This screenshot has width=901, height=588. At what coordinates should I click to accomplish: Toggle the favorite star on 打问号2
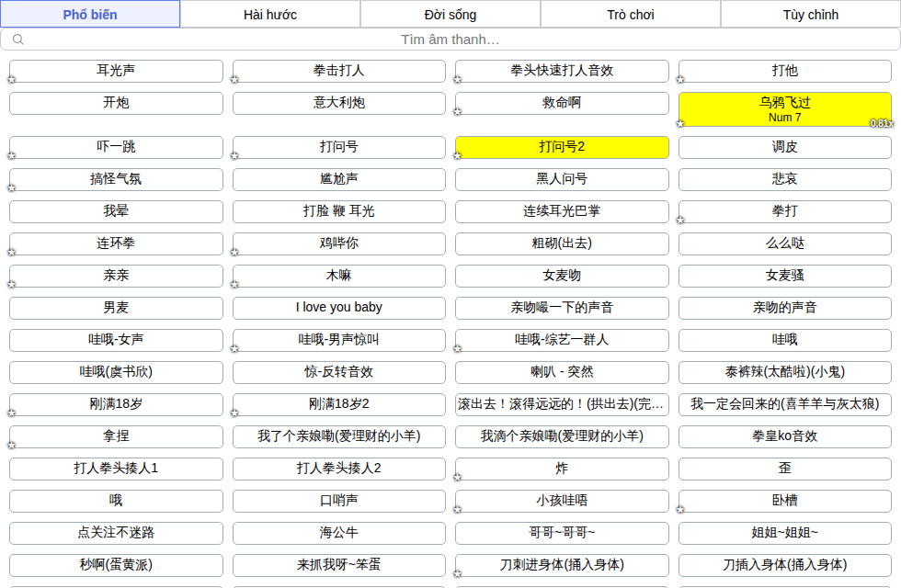tap(458, 155)
